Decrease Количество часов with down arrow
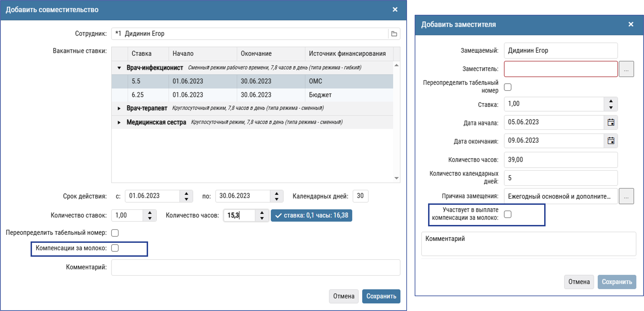Image resolution: width=644 pixels, height=311 pixels. click(x=262, y=218)
